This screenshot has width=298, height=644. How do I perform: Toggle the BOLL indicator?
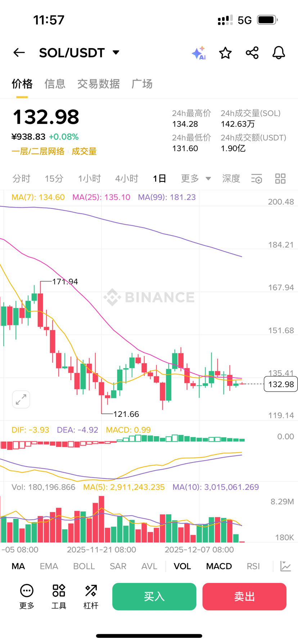point(84,566)
